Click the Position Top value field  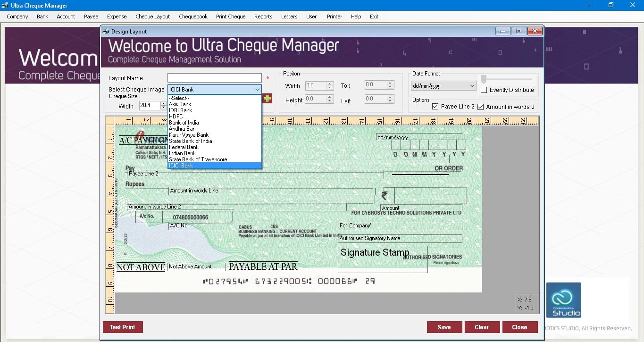(x=376, y=85)
